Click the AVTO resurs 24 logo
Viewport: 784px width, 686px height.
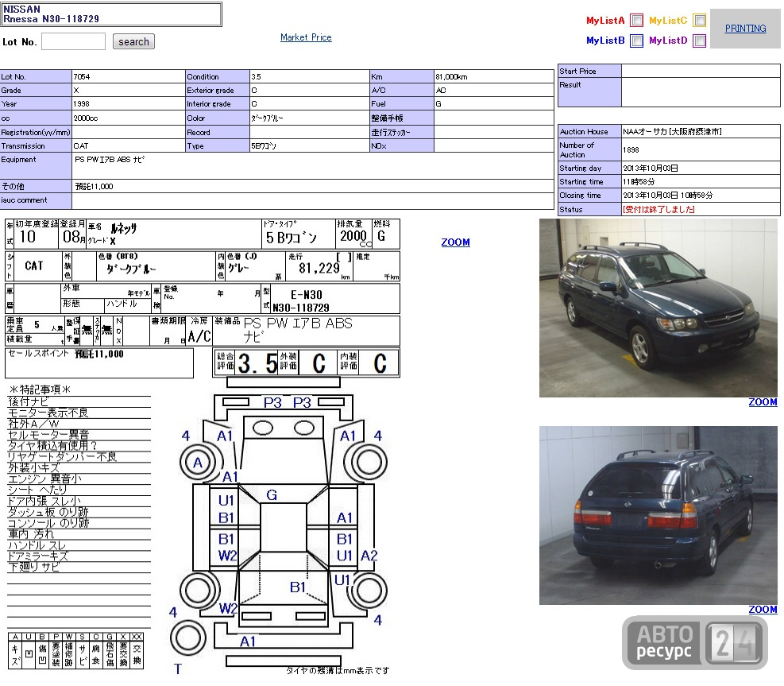(695, 643)
